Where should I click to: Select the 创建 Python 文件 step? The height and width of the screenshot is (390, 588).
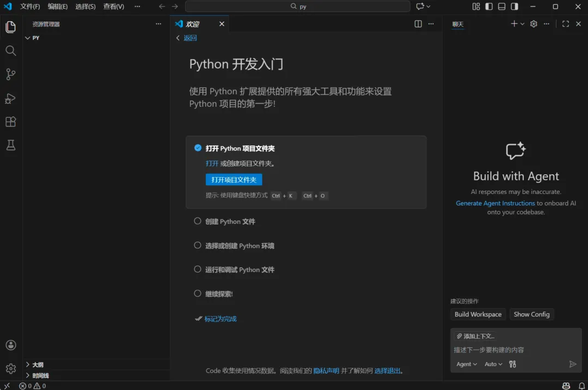point(230,222)
